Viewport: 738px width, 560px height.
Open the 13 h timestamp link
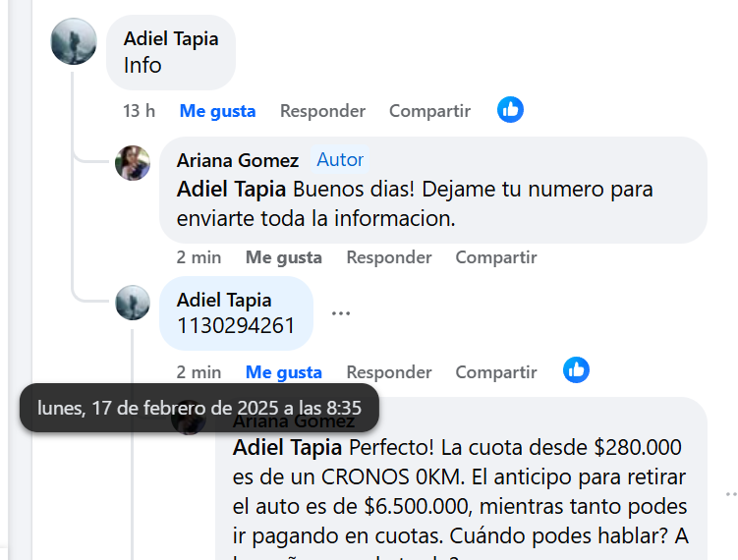pos(139,111)
